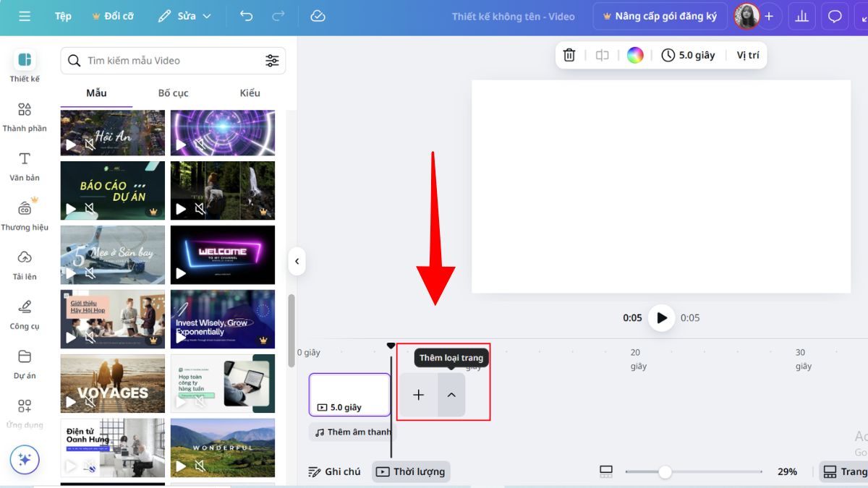Screen dimensions: 868x488
Task: Open the Thương hiệu brand panel
Action: (25, 215)
